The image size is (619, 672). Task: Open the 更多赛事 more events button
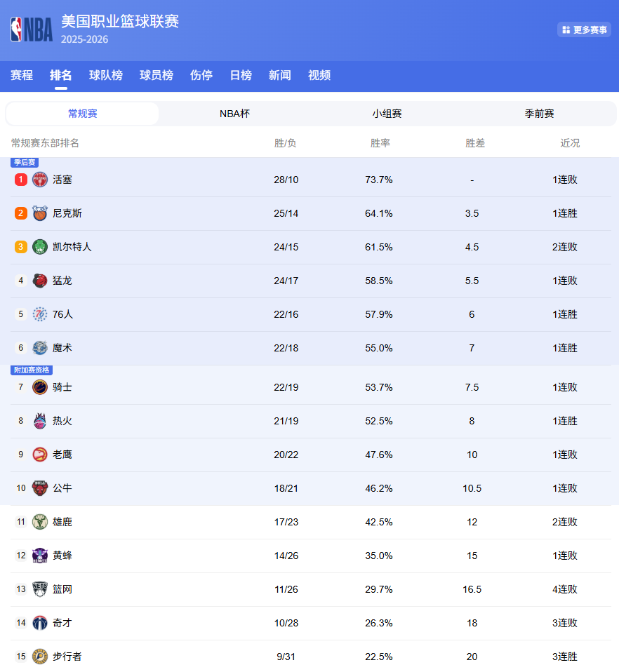click(584, 29)
